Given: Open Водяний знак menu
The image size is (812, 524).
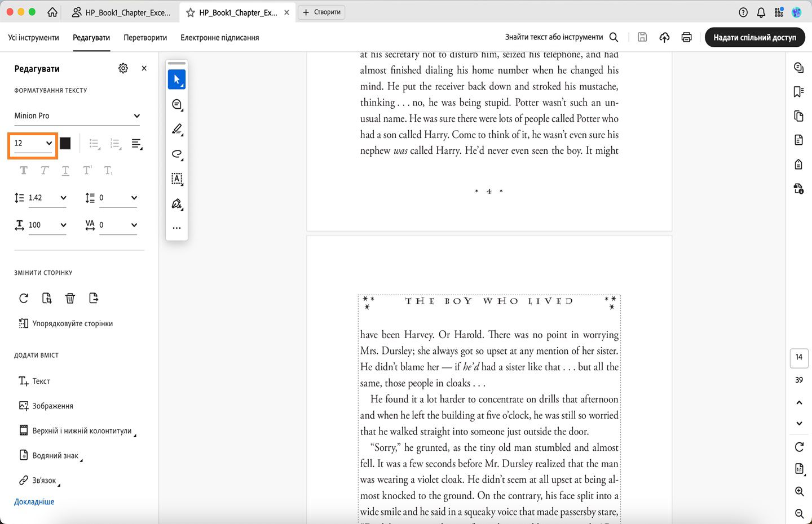Looking at the screenshot, I should pos(50,456).
